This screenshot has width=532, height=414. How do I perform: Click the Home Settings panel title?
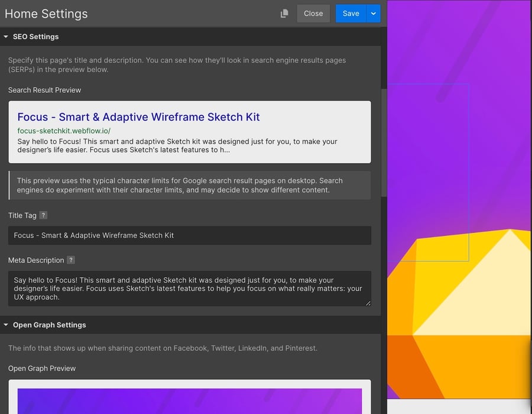point(46,14)
